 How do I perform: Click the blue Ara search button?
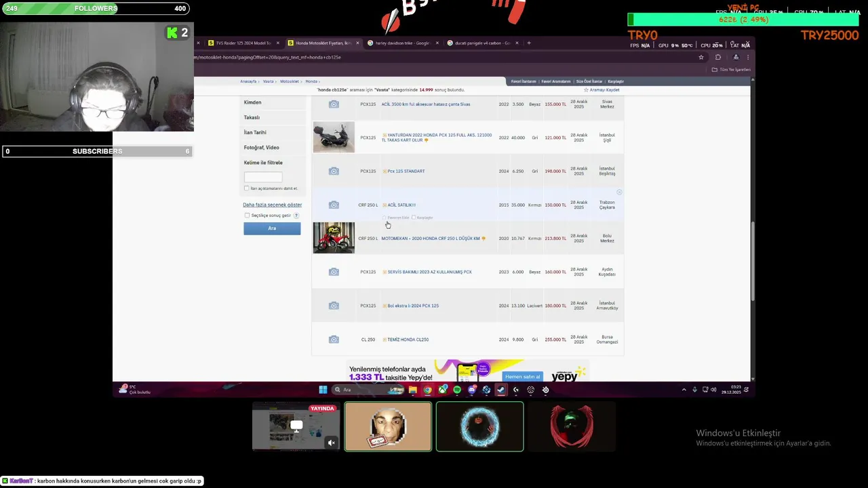pyautogui.click(x=272, y=228)
